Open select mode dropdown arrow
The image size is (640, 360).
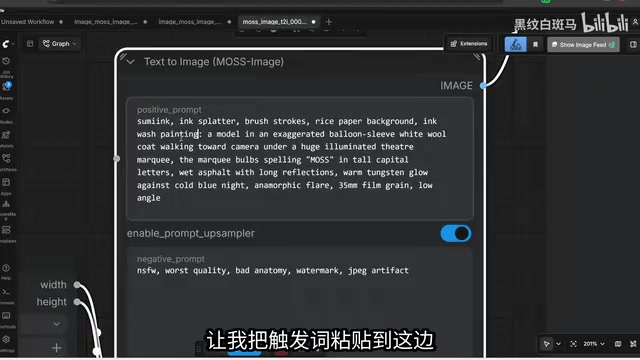[559, 344]
